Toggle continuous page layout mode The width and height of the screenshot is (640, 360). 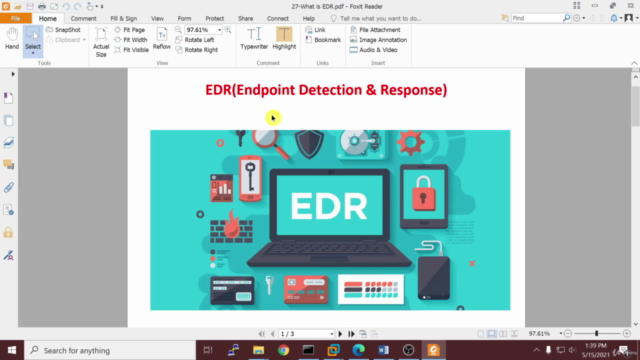click(492, 334)
